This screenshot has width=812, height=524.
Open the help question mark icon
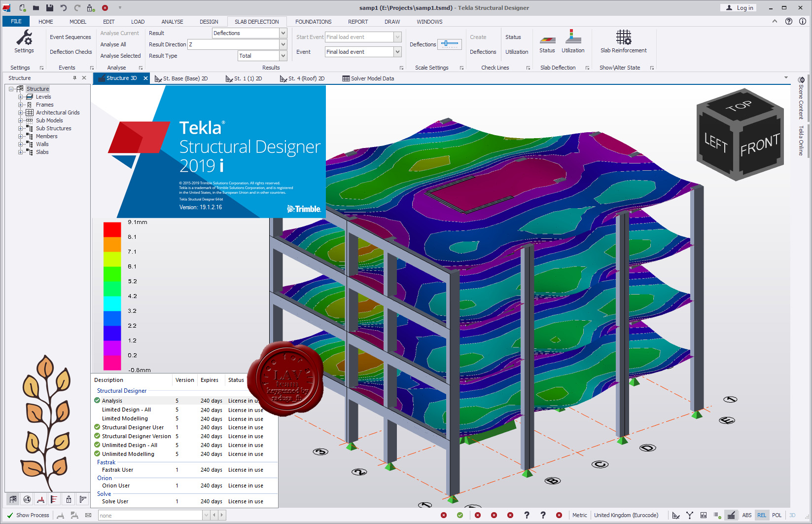tap(789, 21)
